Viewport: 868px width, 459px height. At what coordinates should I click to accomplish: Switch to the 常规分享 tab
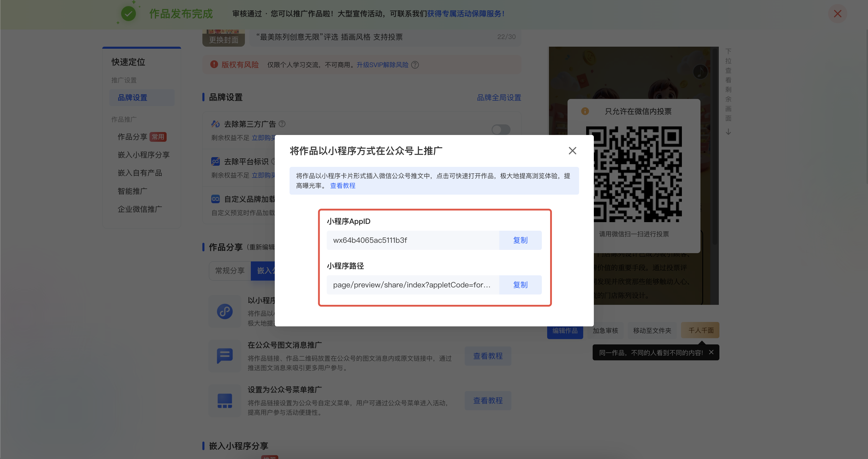(230, 271)
